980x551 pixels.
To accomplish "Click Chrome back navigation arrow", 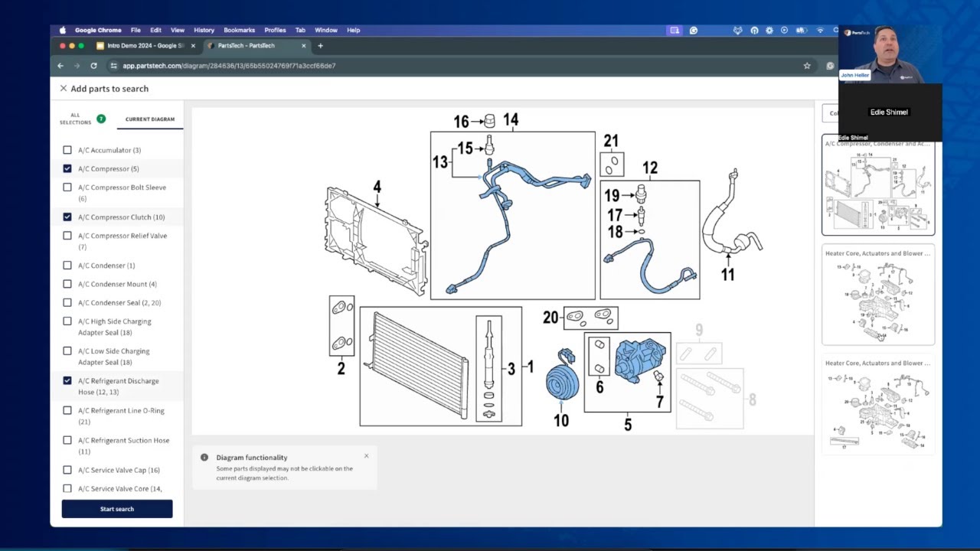I will click(60, 66).
